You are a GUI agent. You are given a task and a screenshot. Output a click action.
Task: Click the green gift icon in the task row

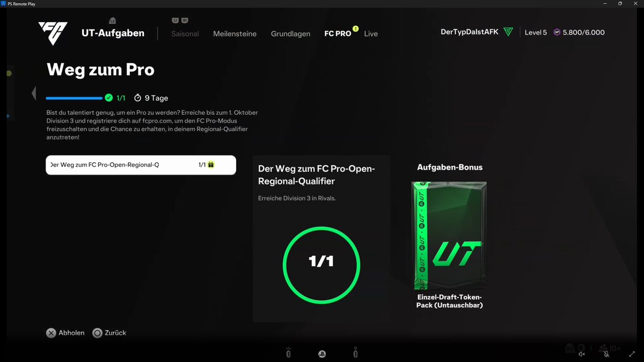(x=211, y=165)
